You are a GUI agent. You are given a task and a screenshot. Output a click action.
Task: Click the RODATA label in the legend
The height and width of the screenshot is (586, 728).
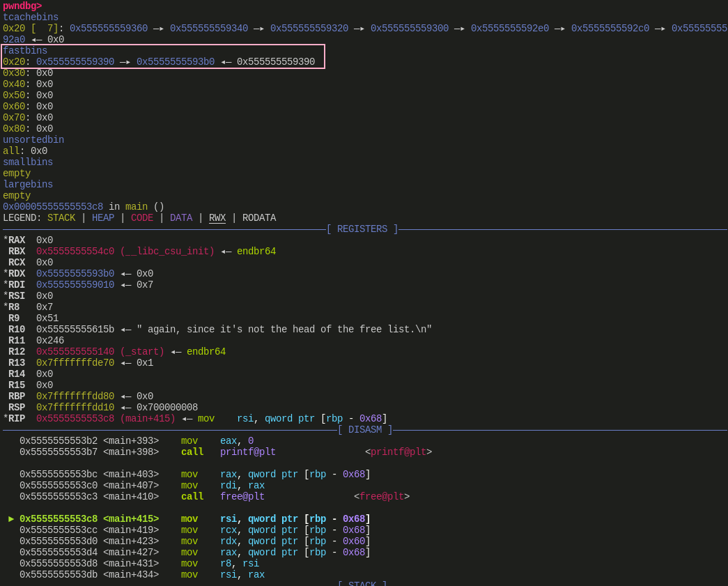[259, 218]
